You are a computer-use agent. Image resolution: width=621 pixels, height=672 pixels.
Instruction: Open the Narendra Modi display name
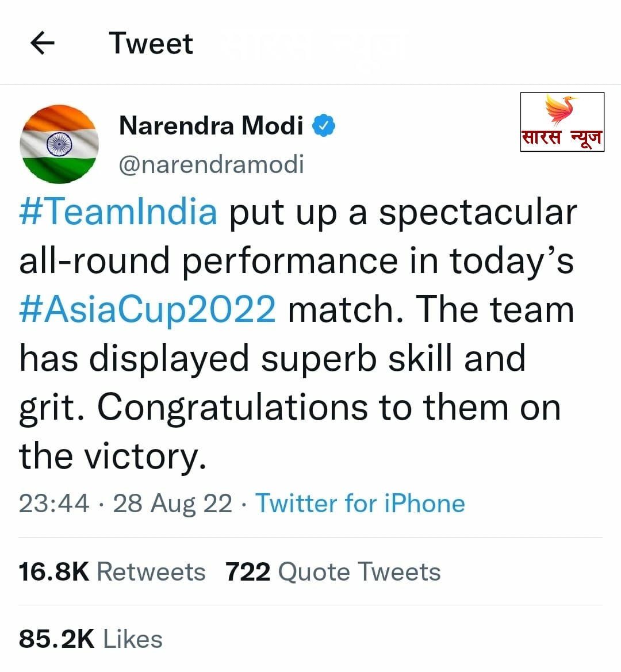tap(211, 125)
